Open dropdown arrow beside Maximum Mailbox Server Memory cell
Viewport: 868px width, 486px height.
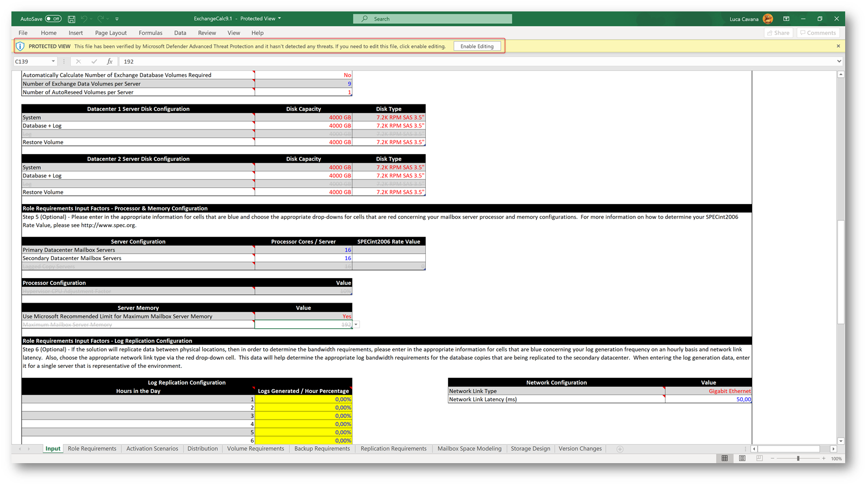click(x=356, y=325)
